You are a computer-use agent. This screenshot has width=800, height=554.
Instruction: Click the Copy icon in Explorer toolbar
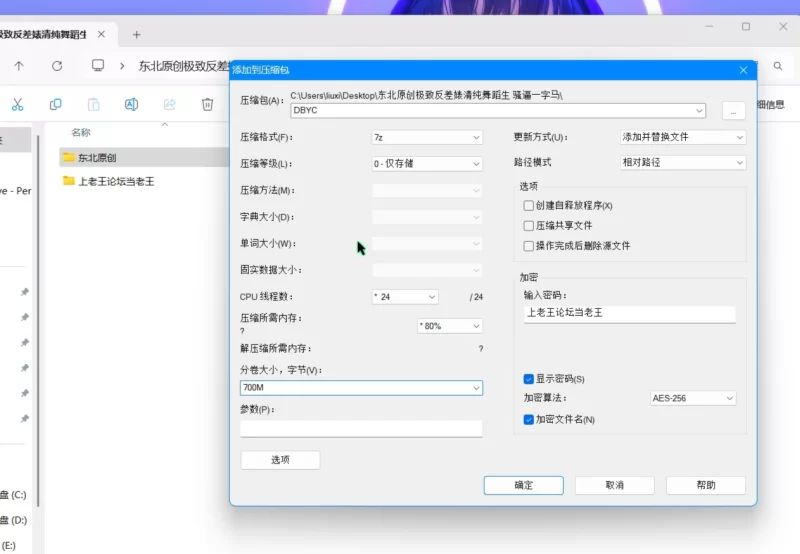pyautogui.click(x=56, y=105)
